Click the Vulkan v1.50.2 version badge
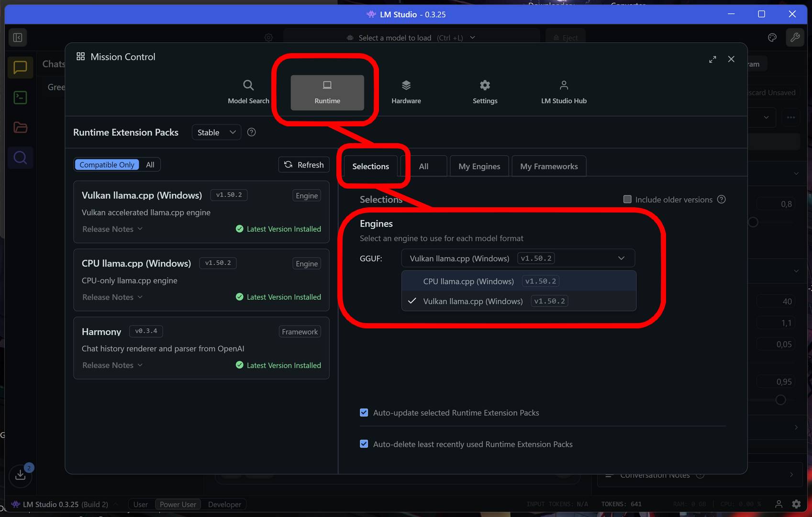This screenshot has width=812, height=517. [x=229, y=195]
